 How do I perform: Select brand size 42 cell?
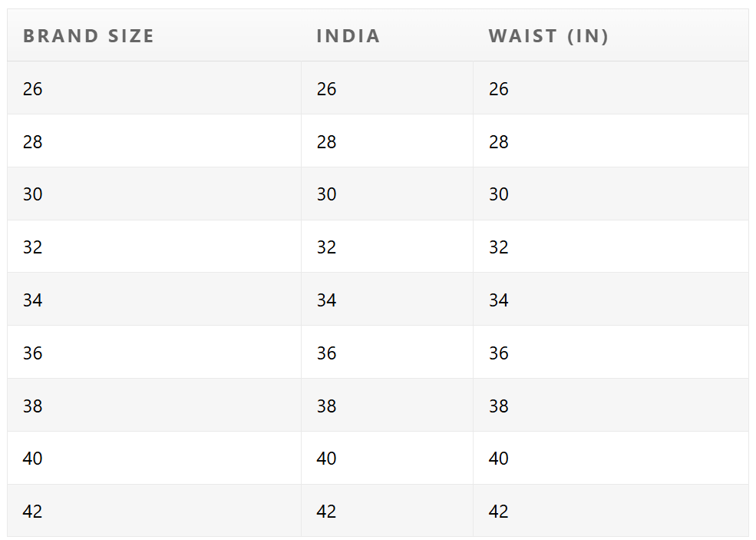pyautogui.click(x=154, y=511)
